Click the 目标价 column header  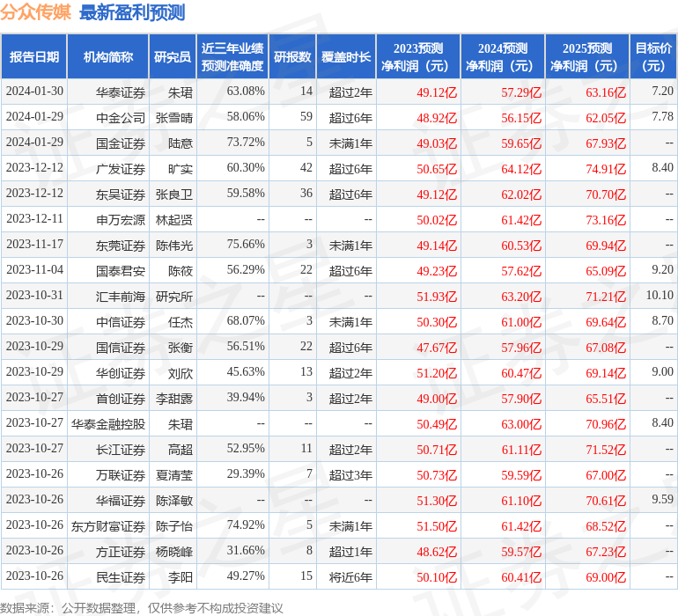click(653, 57)
